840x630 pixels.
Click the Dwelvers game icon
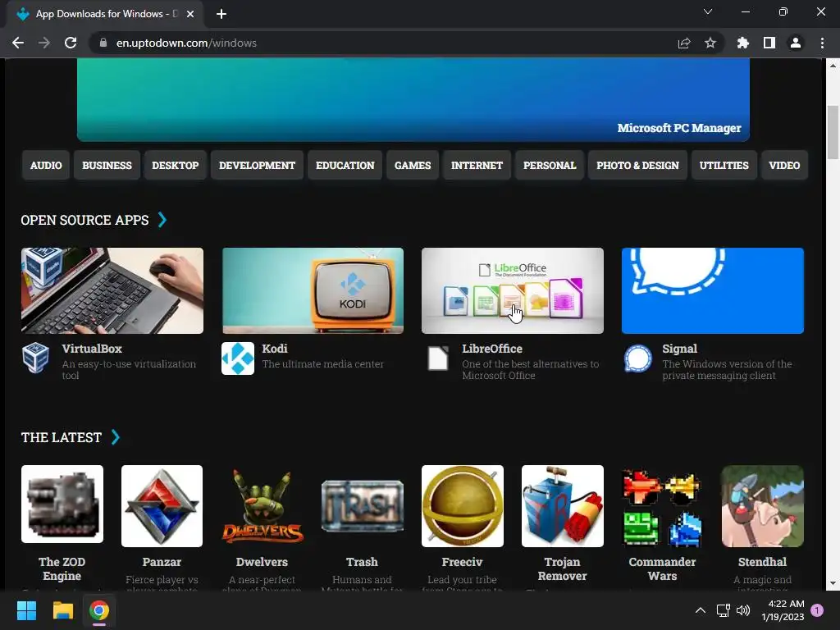point(262,505)
